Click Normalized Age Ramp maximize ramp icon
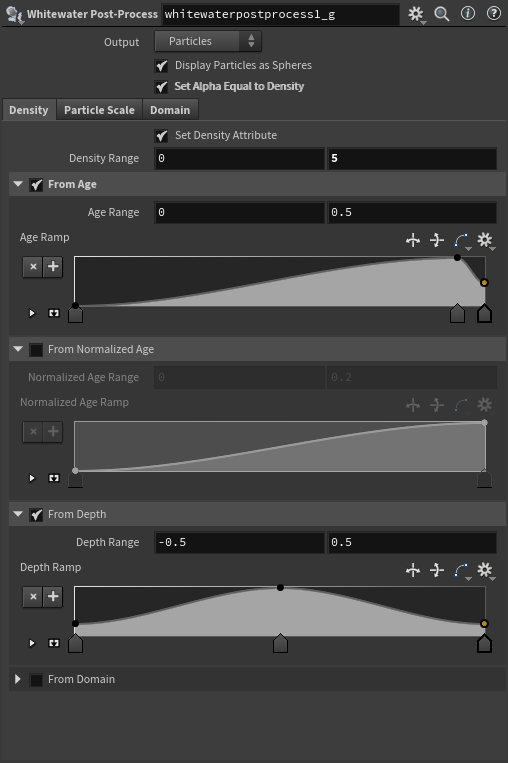Viewport: 508px width, 763px height. tap(54, 478)
